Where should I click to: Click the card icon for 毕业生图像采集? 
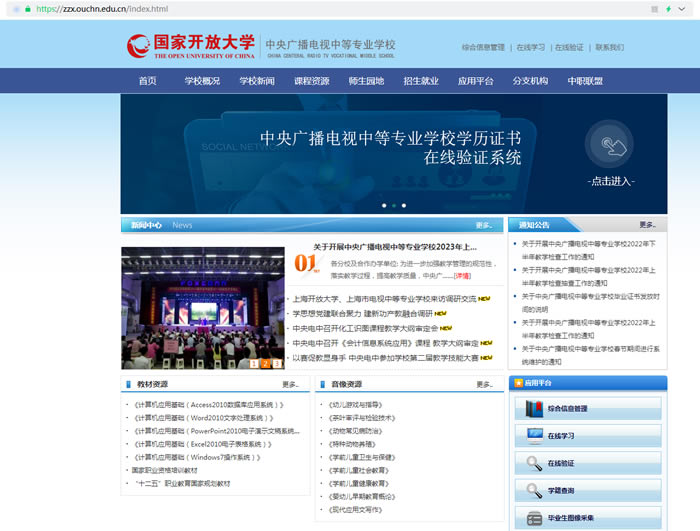click(534, 518)
